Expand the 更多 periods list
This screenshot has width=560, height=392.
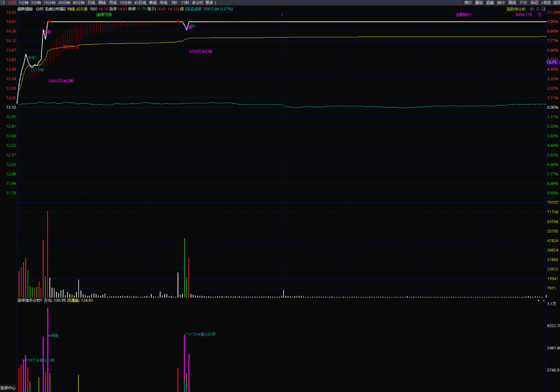coord(211,2)
